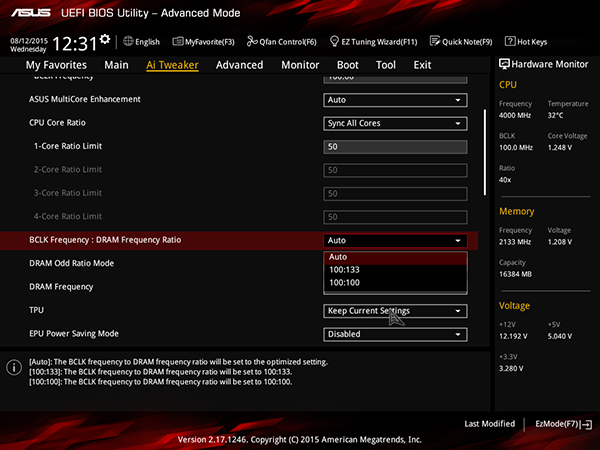The image size is (600, 450).
Task: Click the EzMode exit arrow icon
Action: tap(586, 424)
